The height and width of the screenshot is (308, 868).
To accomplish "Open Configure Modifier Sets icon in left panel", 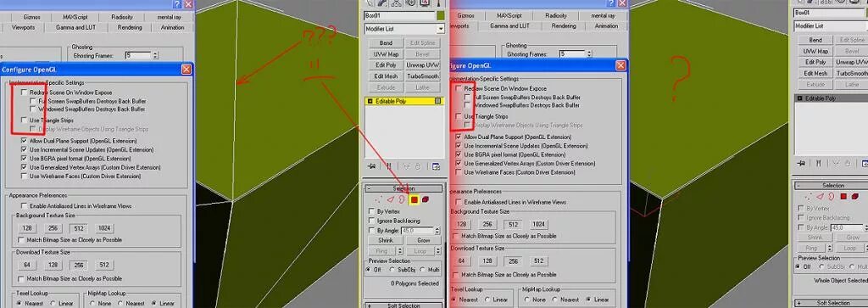I will 436,165.
